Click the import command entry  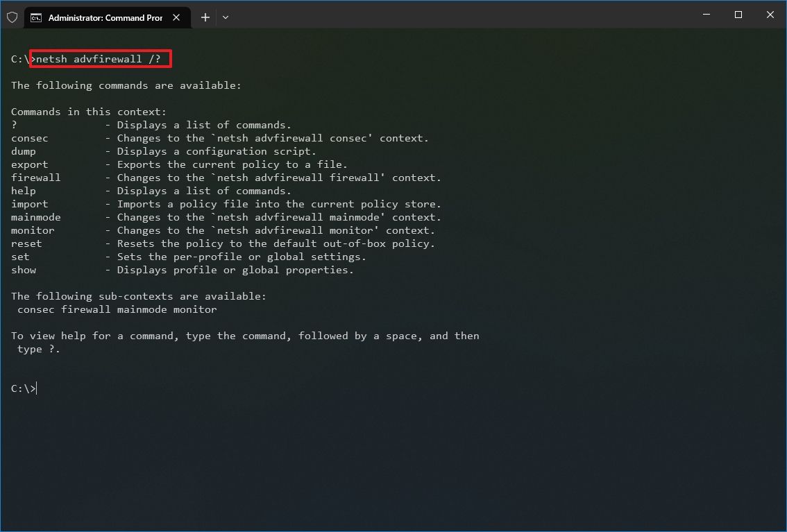(x=29, y=204)
